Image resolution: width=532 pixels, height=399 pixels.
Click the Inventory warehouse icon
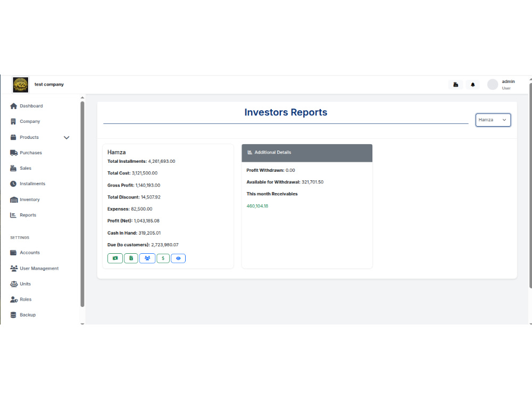pos(14,200)
